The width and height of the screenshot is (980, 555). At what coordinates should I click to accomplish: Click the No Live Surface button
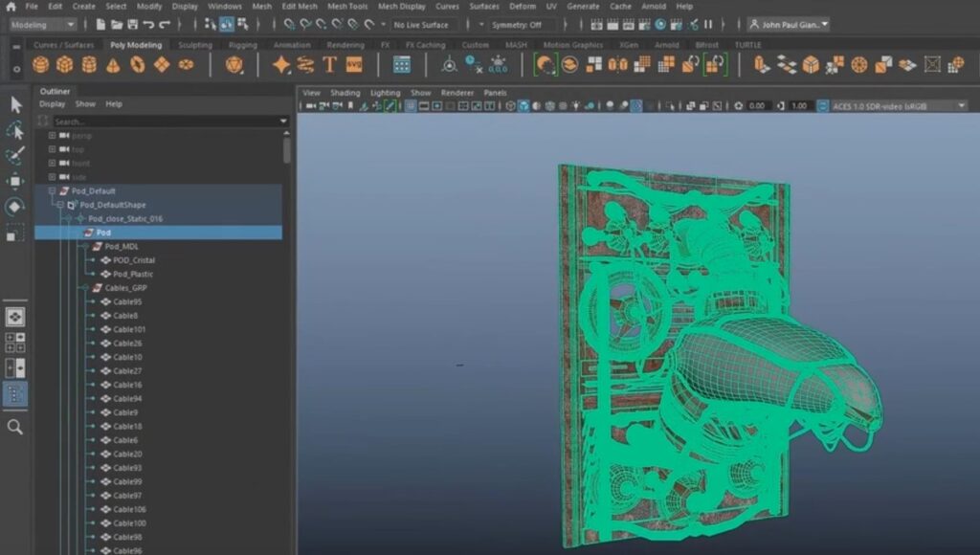point(421,26)
